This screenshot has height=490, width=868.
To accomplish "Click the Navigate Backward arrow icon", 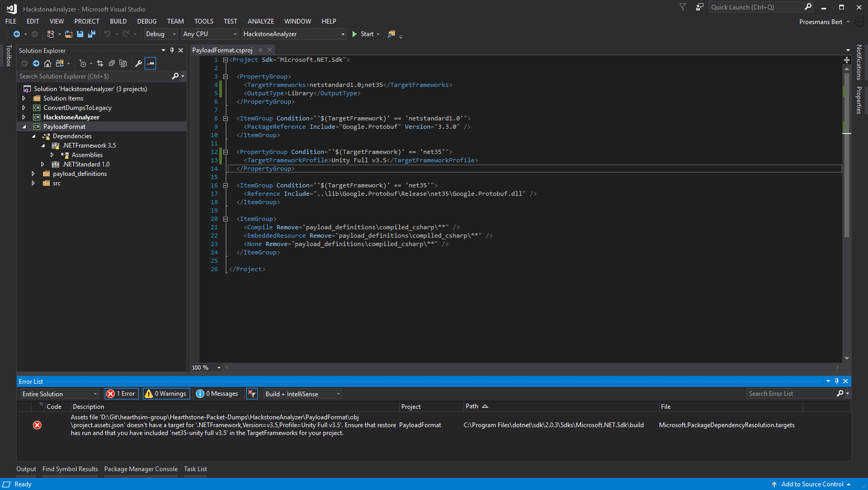I will (x=17, y=34).
